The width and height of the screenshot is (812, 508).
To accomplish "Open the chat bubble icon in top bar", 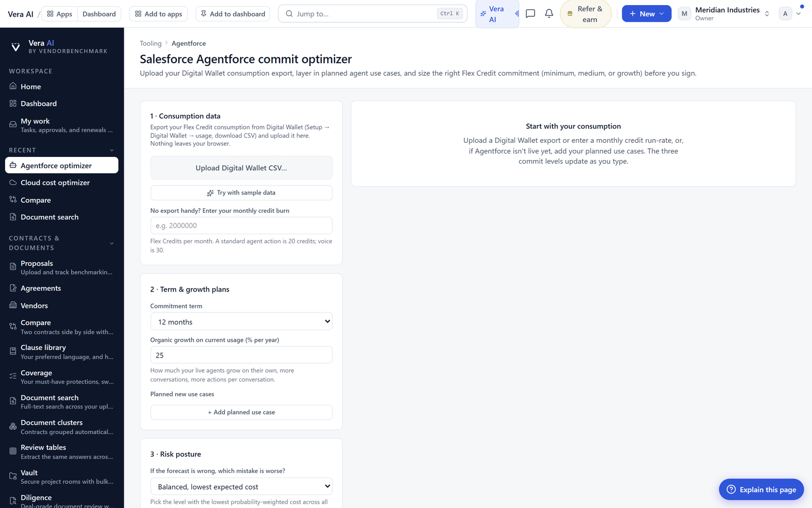I will 530,14.
